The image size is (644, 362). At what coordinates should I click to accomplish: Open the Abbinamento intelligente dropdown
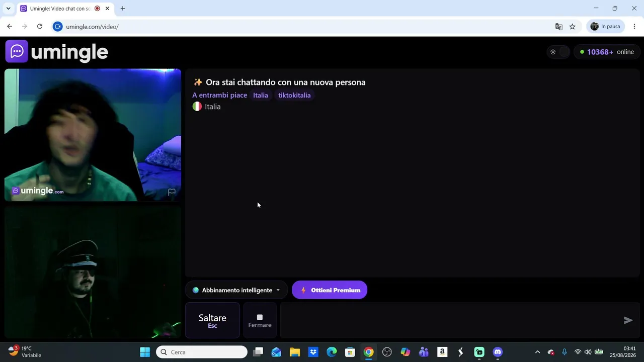point(236,290)
